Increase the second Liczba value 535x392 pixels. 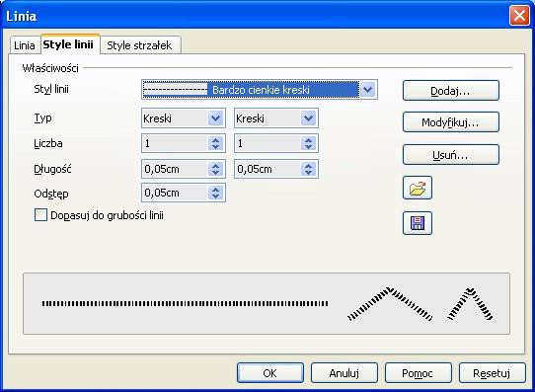point(308,139)
